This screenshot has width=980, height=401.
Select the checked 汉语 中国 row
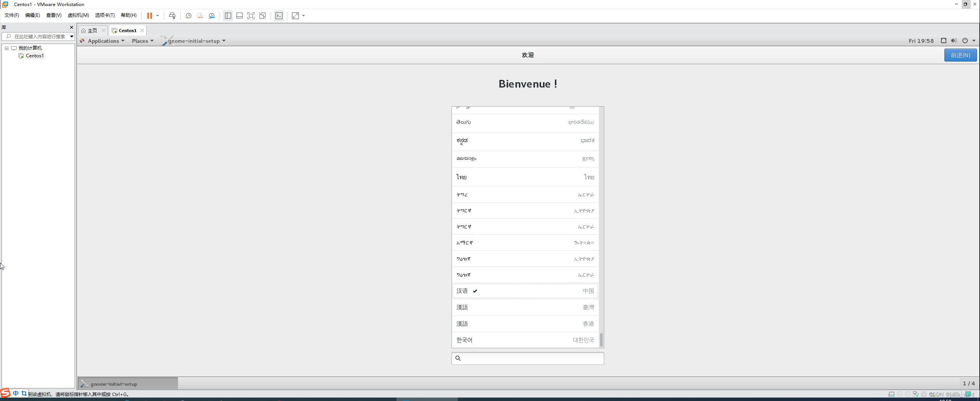tap(525, 291)
